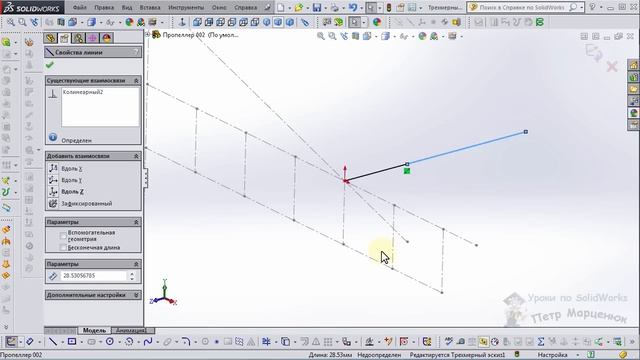Viewport: 640px width, 360px height.
Task: Expand Дополнительные настройки section
Action: click(x=136, y=295)
